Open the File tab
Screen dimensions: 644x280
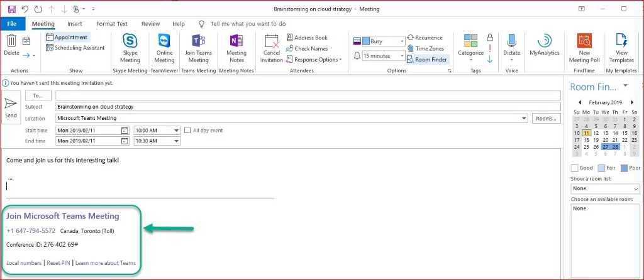13,24
